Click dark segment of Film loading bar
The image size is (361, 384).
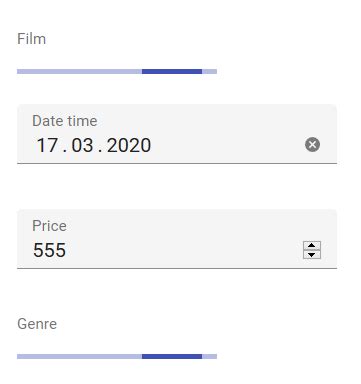coord(172,71)
